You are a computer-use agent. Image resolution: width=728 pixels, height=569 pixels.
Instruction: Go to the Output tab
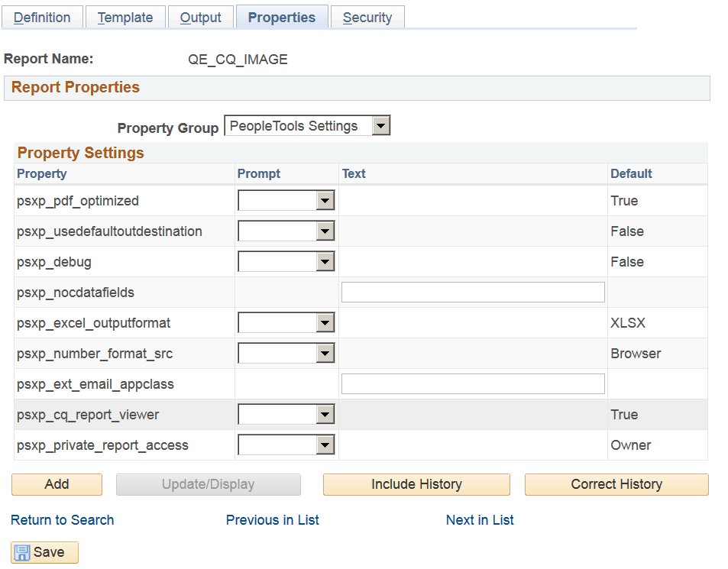click(201, 18)
